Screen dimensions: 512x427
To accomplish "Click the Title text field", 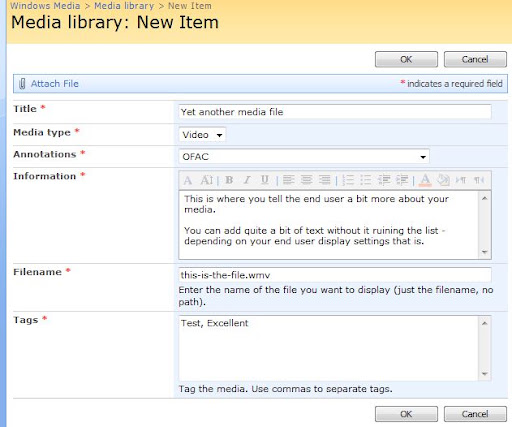I will (x=335, y=112).
